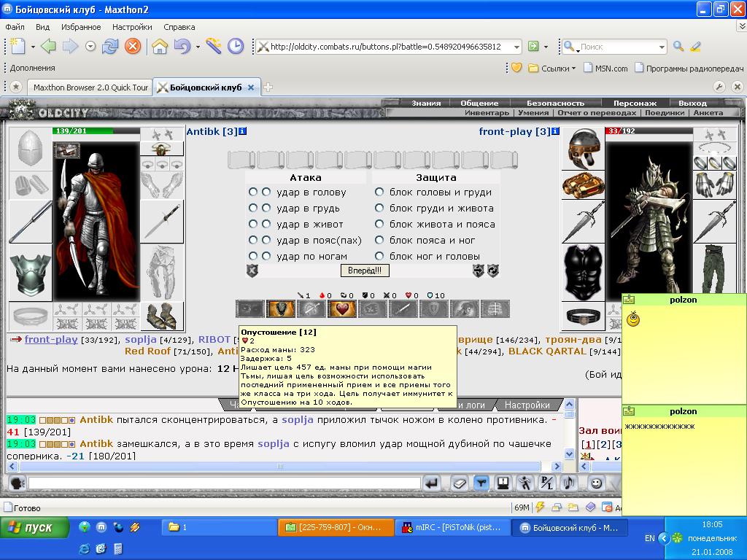Select first radio for удар в пояс(пах)
This screenshot has height=560, width=747.
pyautogui.click(x=252, y=240)
